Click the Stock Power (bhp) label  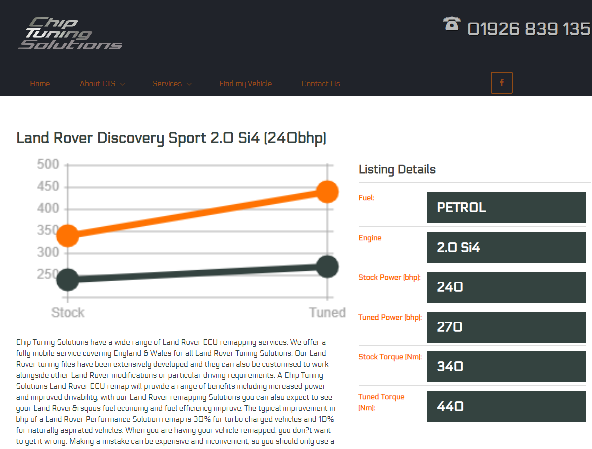(389, 277)
